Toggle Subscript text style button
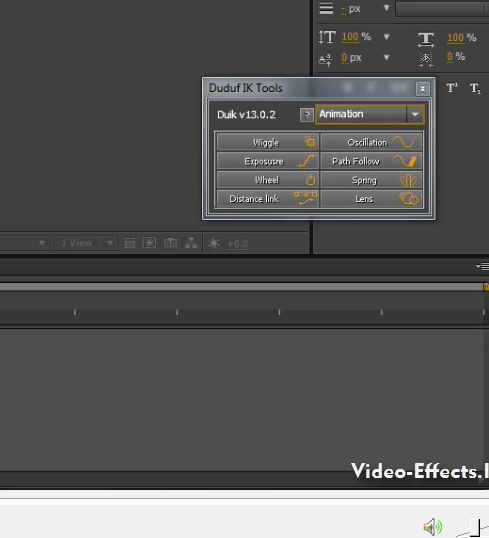489x538 pixels. 475,88
